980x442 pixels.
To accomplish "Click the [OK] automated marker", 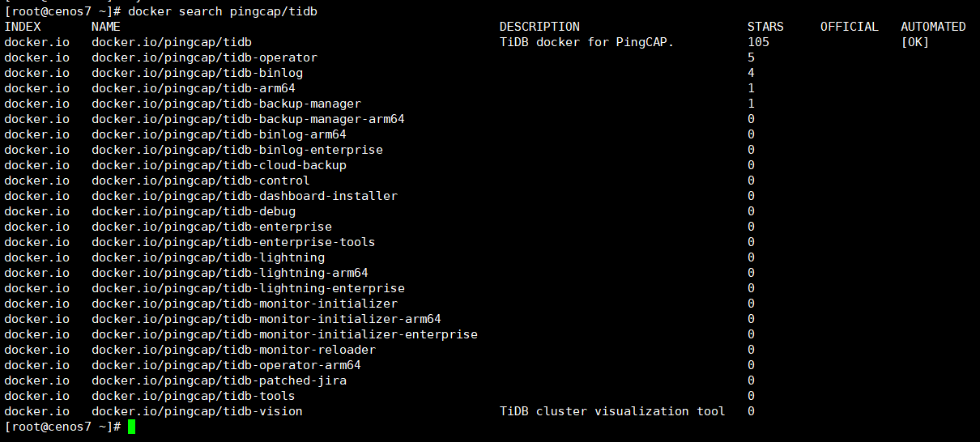I will [x=915, y=42].
